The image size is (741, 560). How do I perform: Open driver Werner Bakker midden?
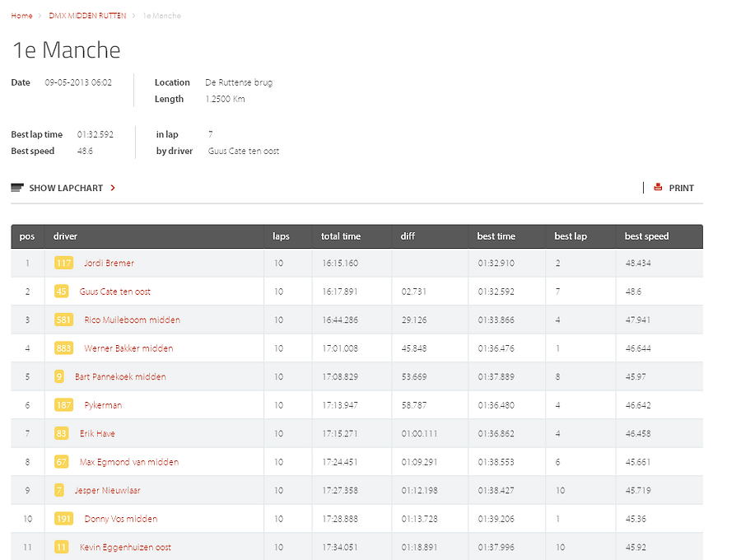128,348
